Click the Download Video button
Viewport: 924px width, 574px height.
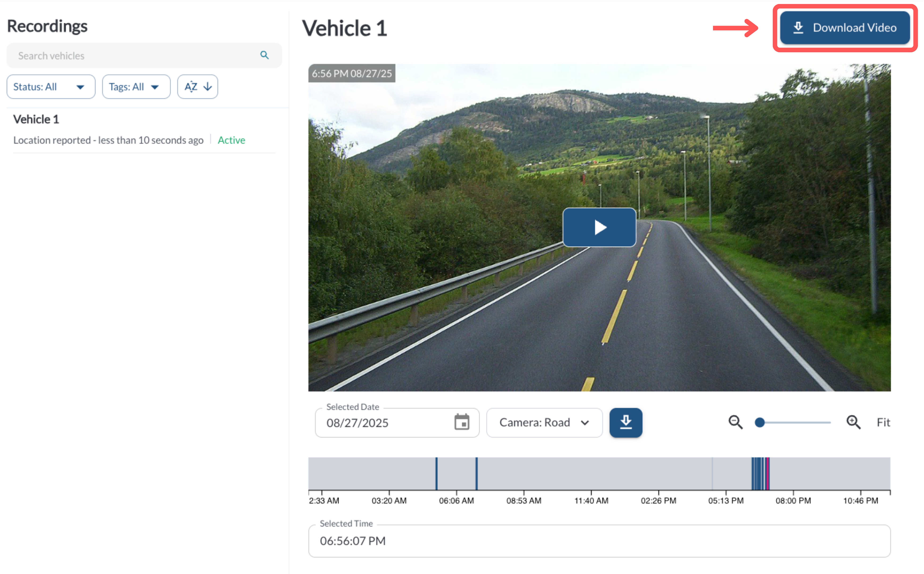coord(845,28)
